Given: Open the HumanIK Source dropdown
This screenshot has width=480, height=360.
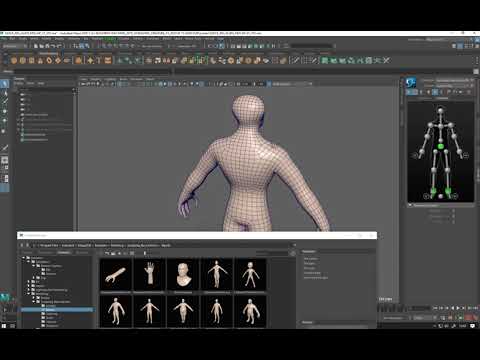Looking at the screenshot, I should (x=453, y=86).
